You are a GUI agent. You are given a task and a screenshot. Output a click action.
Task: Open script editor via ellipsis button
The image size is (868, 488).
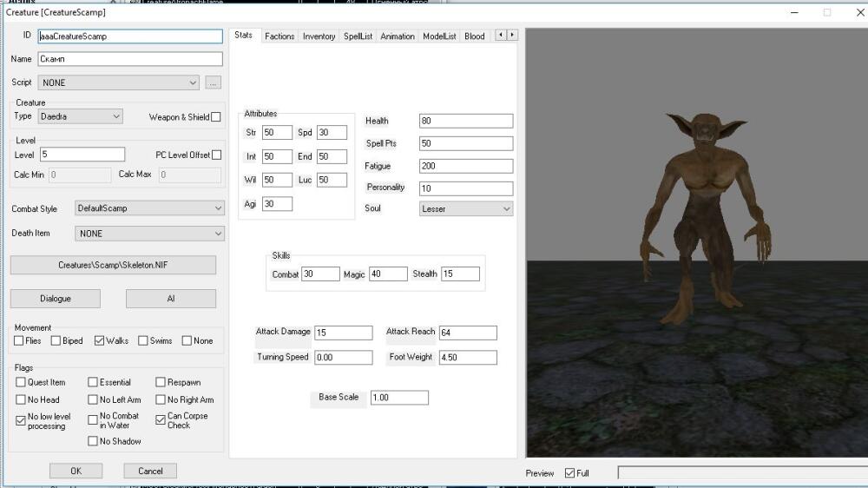(x=214, y=82)
